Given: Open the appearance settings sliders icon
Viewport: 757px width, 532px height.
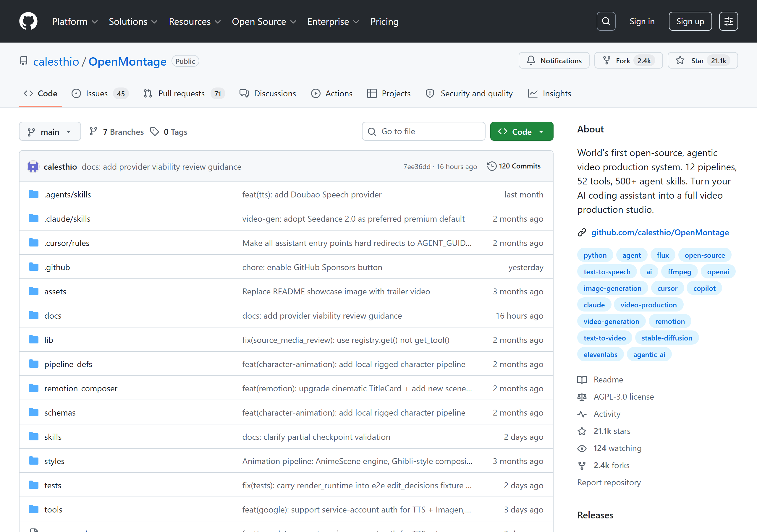Looking at the screenshot, I should [x=728, y=21].
